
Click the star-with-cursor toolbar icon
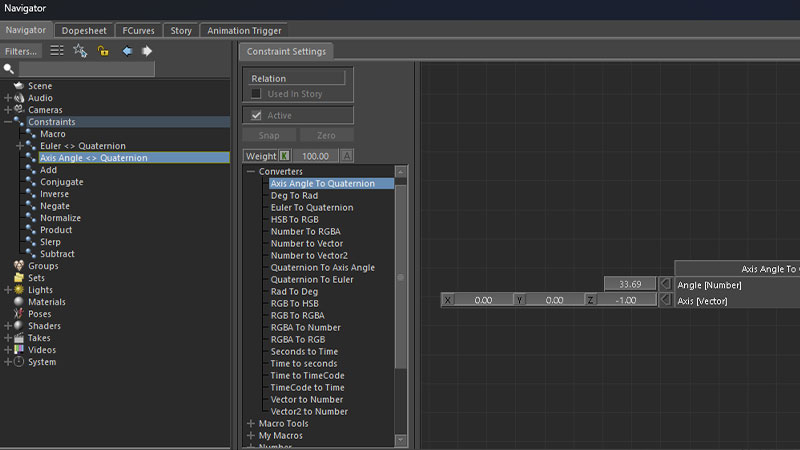(x=80, y=51)
